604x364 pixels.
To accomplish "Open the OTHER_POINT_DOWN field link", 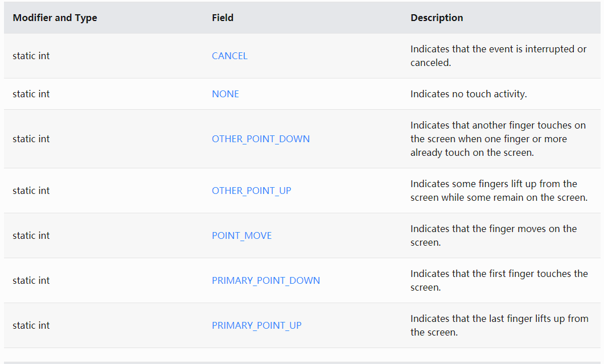I will [x=261, y=139].
